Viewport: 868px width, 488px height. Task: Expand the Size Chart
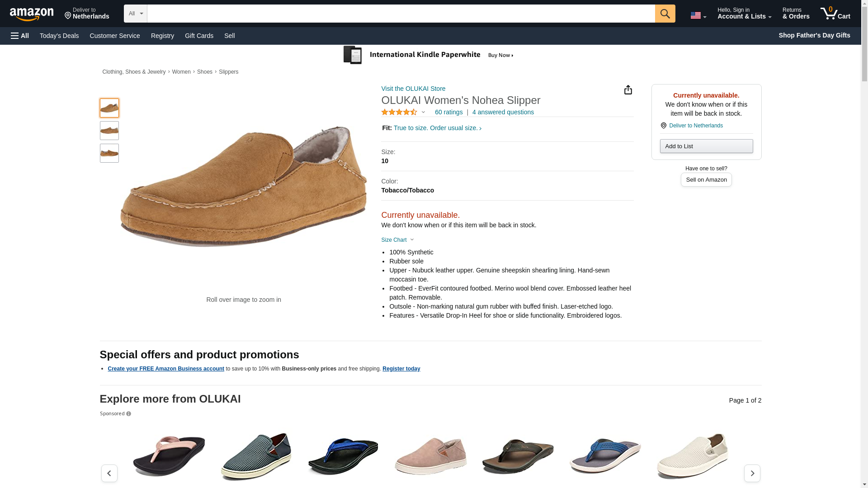point(397,240)
